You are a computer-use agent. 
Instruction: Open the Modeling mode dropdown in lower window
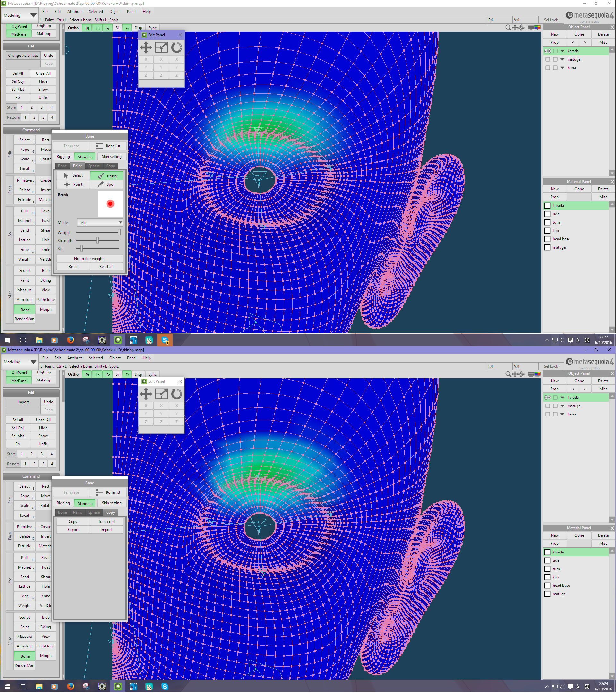(x=20, y=362)
